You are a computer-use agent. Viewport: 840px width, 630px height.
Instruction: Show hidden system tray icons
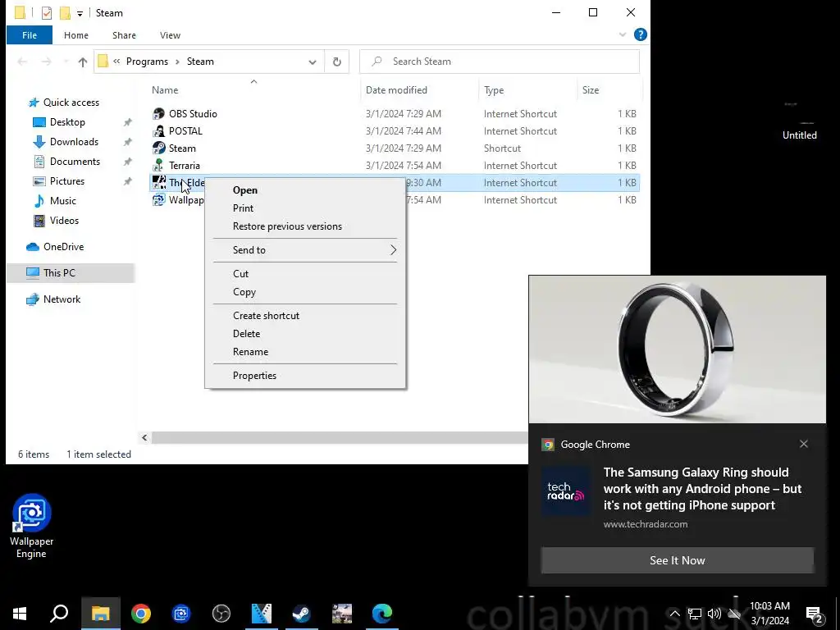coord(674,614)
